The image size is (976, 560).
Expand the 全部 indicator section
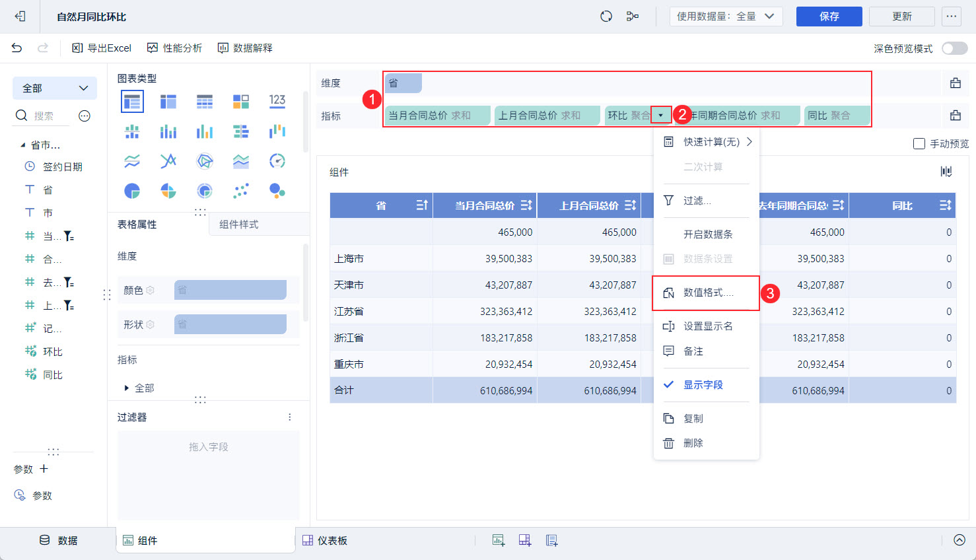pos(127,388)
